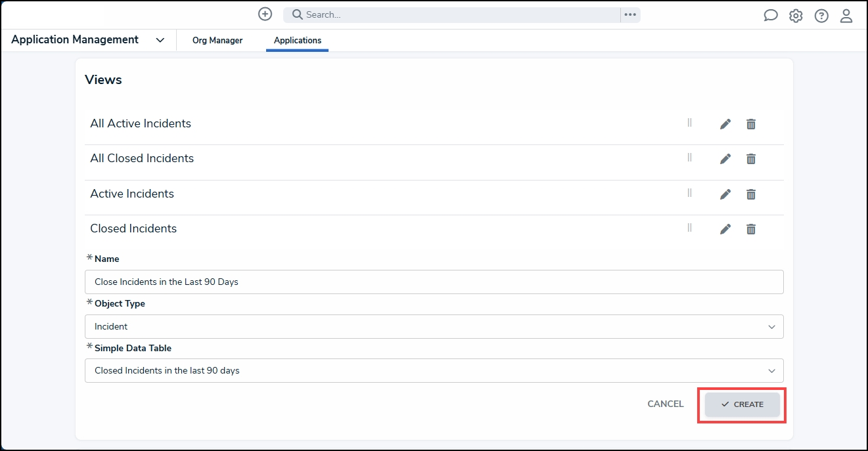Select the Applications tab
868x451 pixels.
tap(298, 40)
